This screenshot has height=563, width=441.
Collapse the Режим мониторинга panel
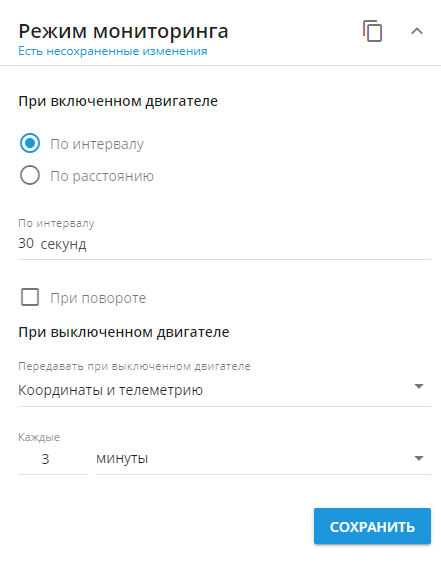click(417, 31)
